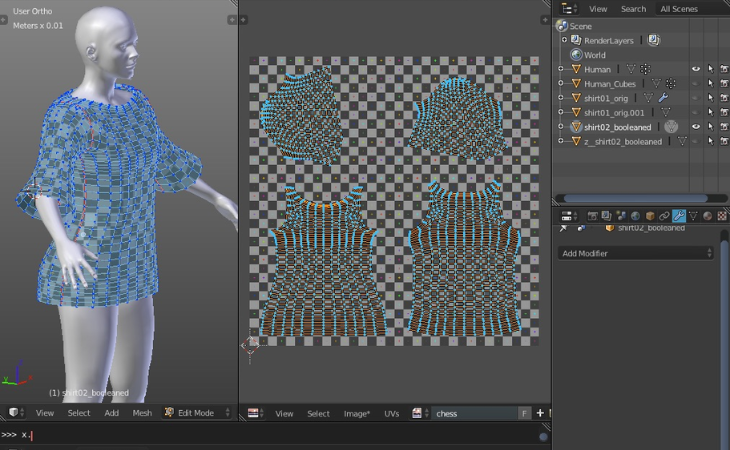Show z_shirt02_booleaned via its visibility toggle

point(696,141)
